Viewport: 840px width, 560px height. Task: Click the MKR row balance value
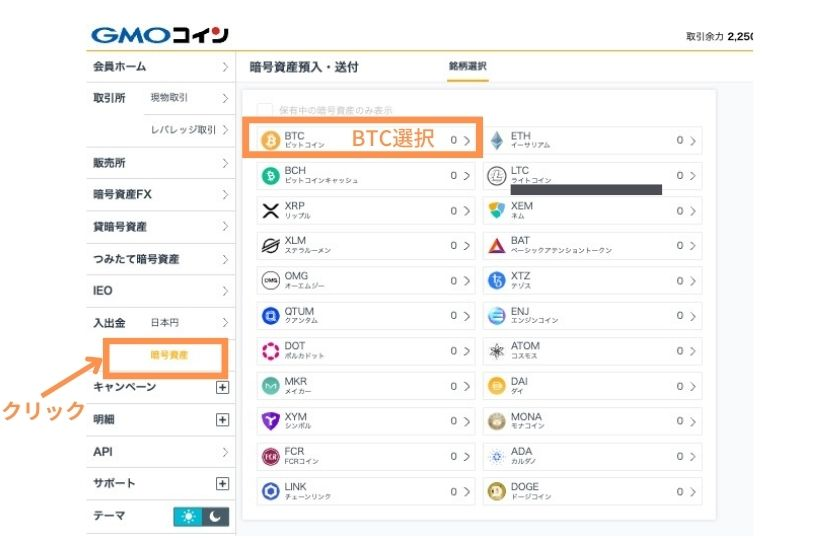[x=453, y=386]
